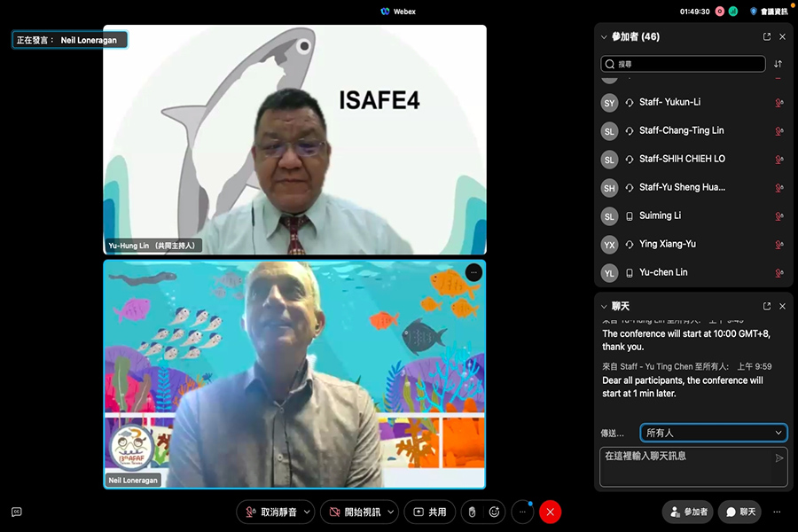Open panel options at bottom-right ellipsis
This screenshot has width=798, height=532.
point(777,512)
